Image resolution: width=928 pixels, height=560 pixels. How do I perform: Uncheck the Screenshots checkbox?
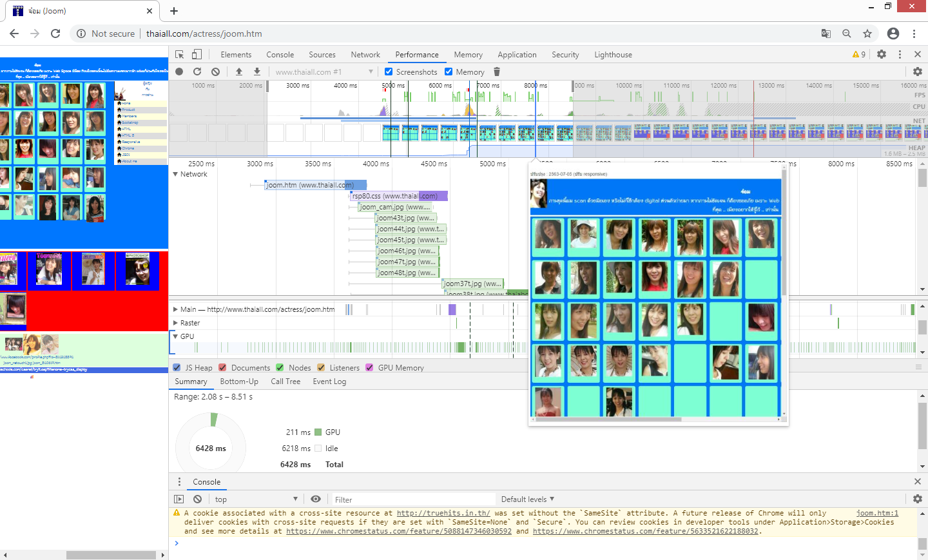(x=389, y=72)
